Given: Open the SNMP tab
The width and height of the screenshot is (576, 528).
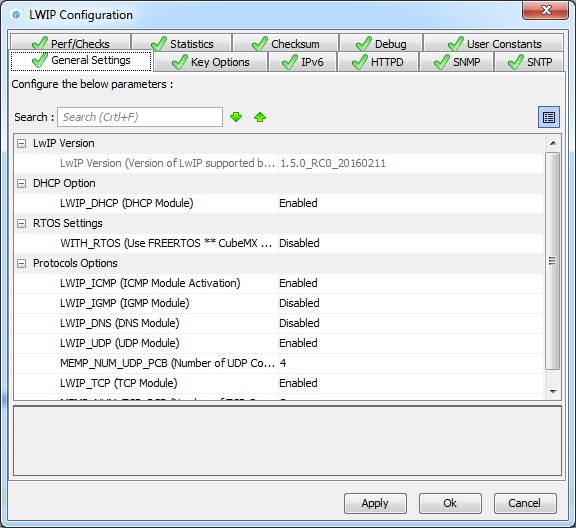Looking at the screenshot, I should pyautogui.click(x=457, y=62).
